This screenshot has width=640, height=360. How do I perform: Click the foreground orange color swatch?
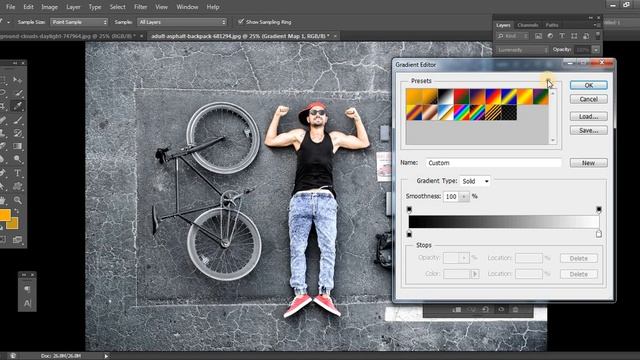pos(4,215)
